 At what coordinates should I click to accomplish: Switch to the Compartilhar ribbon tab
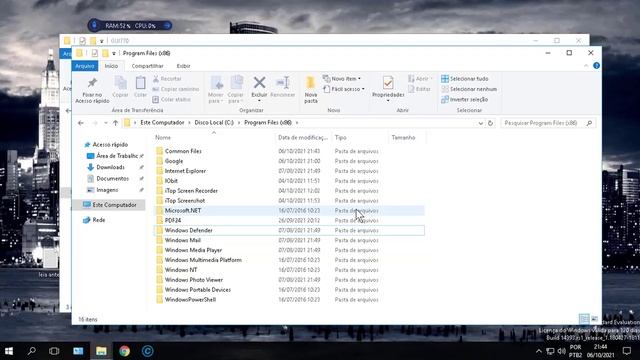[147, 66]
